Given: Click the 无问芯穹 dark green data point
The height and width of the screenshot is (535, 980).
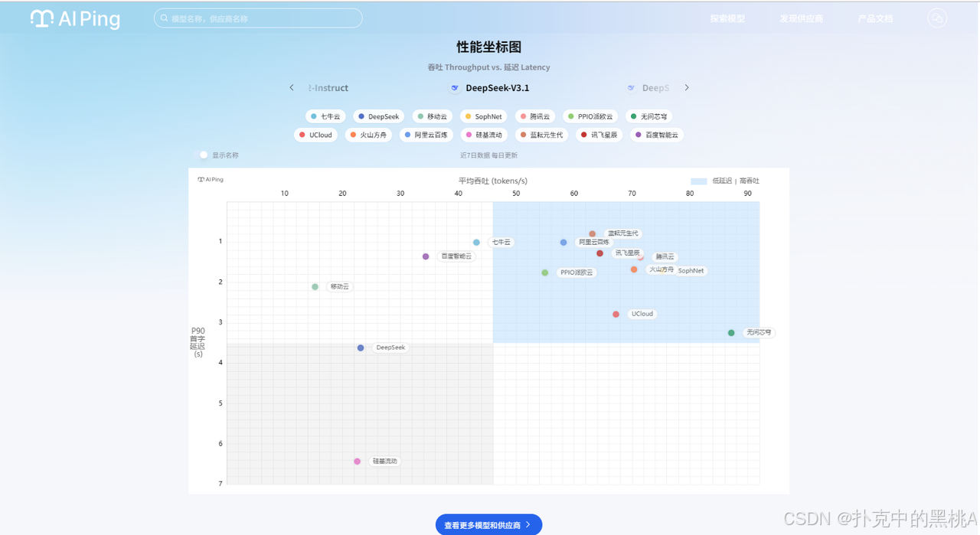Looking at the screenshot, I should (x=731, y=333).
